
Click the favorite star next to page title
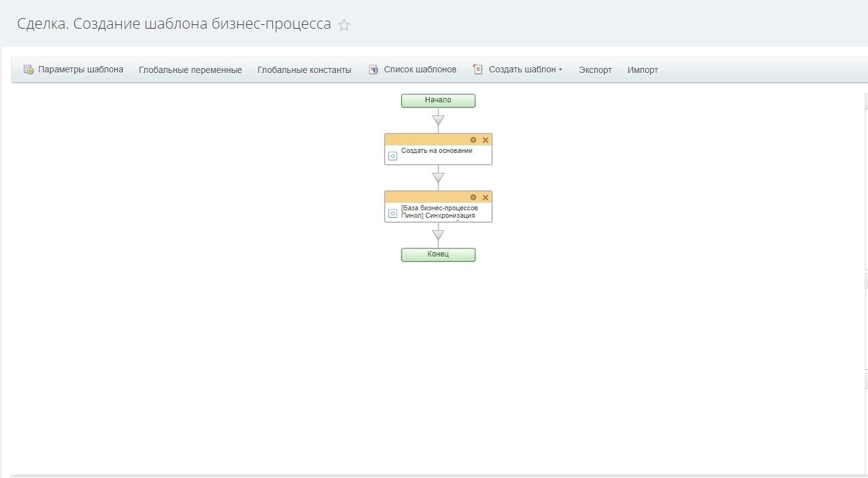344,25
